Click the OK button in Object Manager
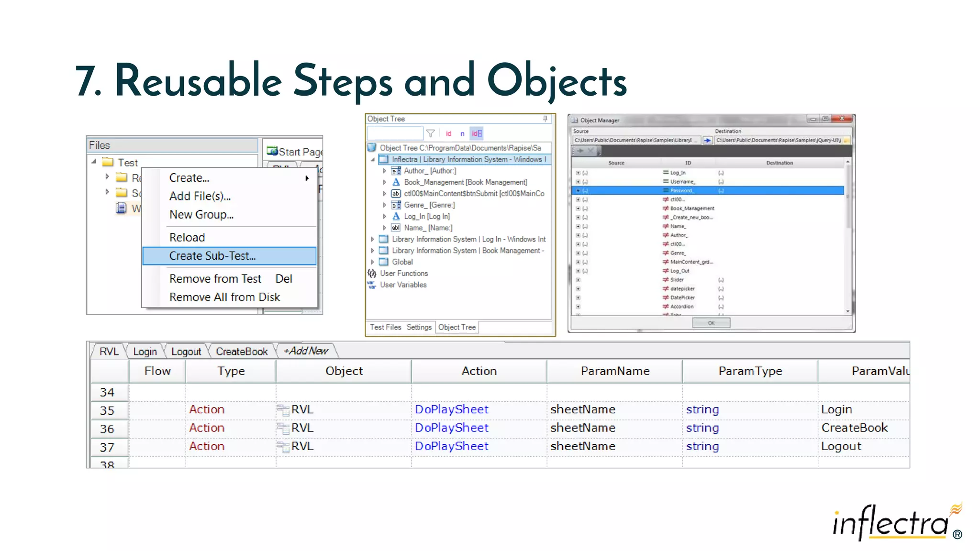 [711, 323]
